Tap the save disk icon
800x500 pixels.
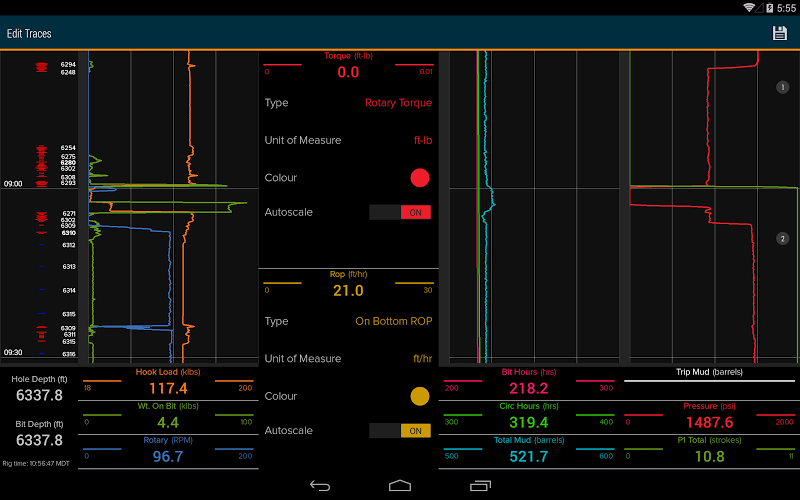780,34
